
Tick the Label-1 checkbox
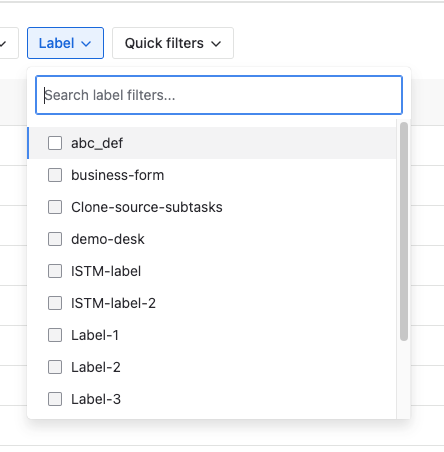55,335
